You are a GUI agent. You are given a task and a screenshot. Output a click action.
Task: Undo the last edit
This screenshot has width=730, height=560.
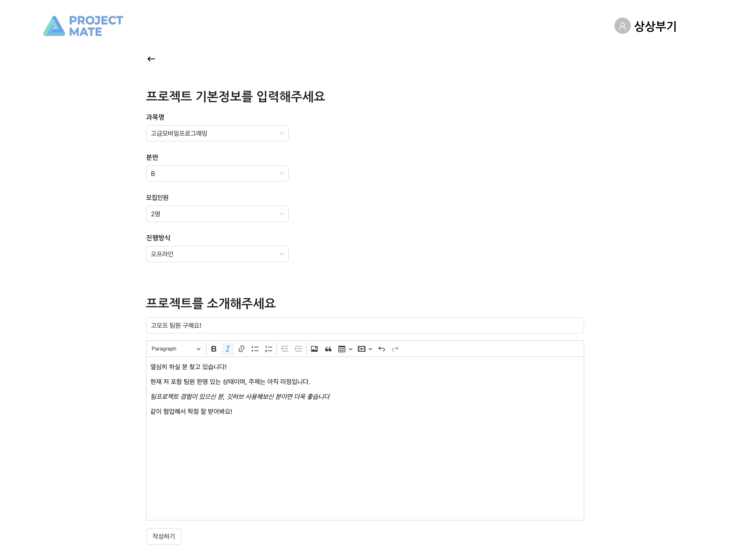[381, 349]
